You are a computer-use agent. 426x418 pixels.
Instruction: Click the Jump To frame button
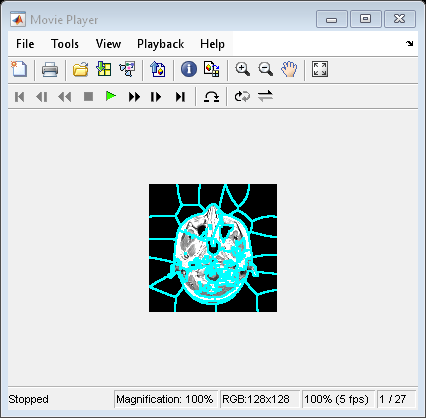click(x=211, y=97)
